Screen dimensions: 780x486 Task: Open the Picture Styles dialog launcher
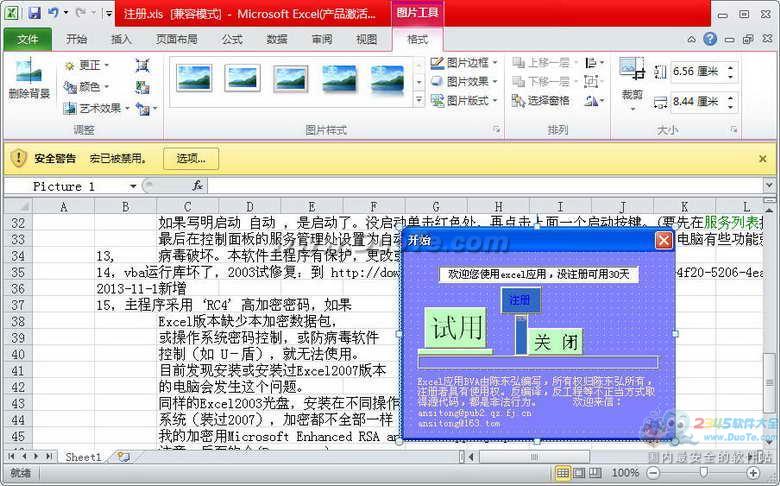(496, 130)
